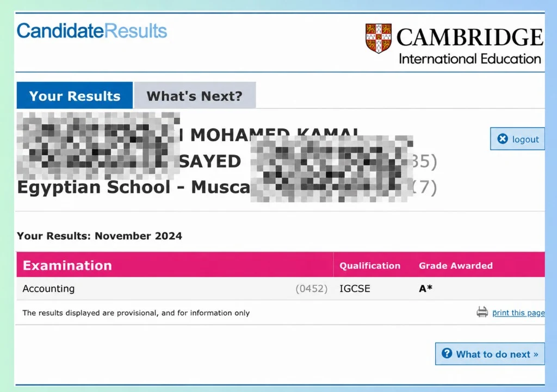This screenshot has height=392, width=557.
Task: Click the Qualification column header
Action: pyautogui.click(x=370, y=266)
